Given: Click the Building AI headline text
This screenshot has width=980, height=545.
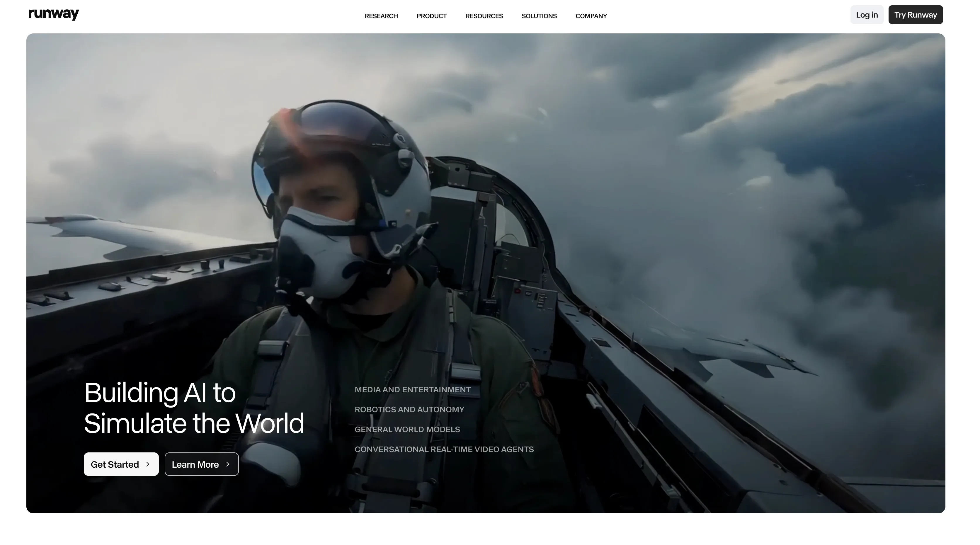Looking at the screenshot, I should tap(194, 408).
